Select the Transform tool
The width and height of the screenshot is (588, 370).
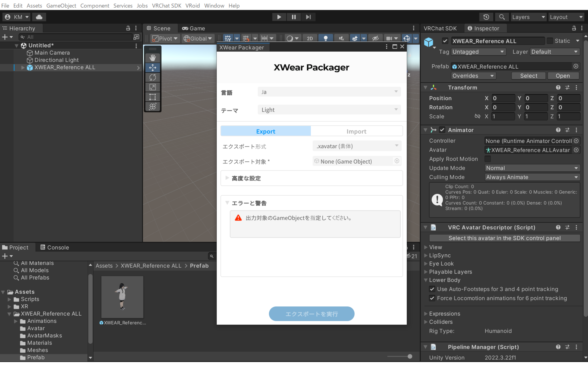coord(153,106)
